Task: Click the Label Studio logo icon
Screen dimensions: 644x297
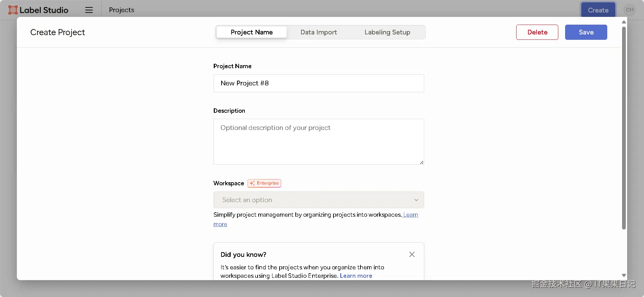Action: (x=13, y=10)
